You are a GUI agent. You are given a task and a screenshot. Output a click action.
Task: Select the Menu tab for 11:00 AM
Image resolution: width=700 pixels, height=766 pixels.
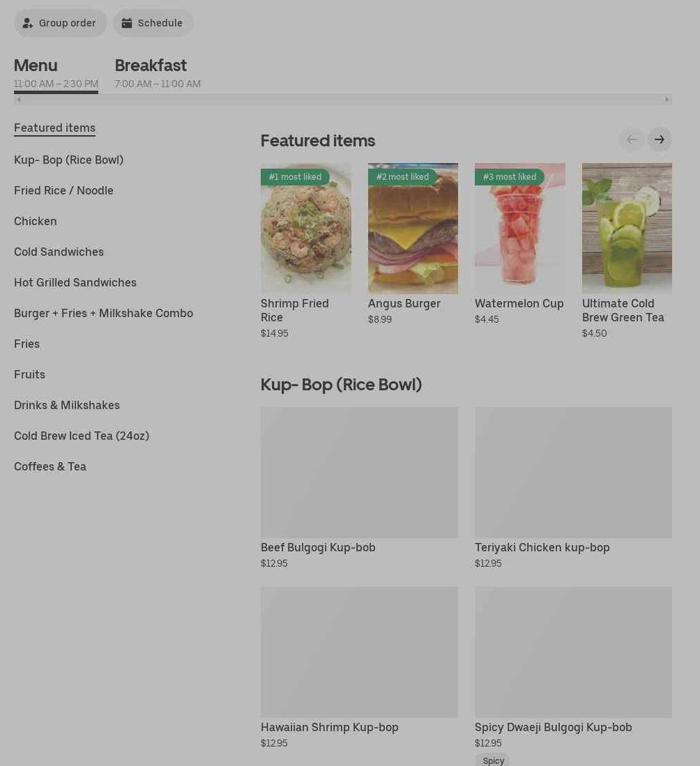click(x=56, y=73)
